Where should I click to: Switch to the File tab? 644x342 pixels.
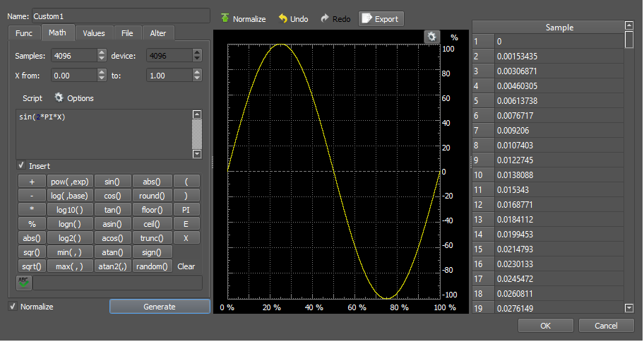click(127, 33)
